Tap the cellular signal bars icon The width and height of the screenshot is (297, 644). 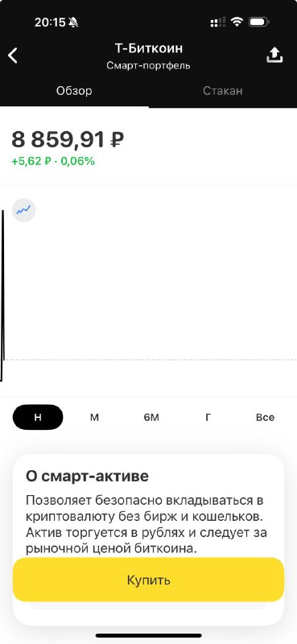tap(217, 23)
